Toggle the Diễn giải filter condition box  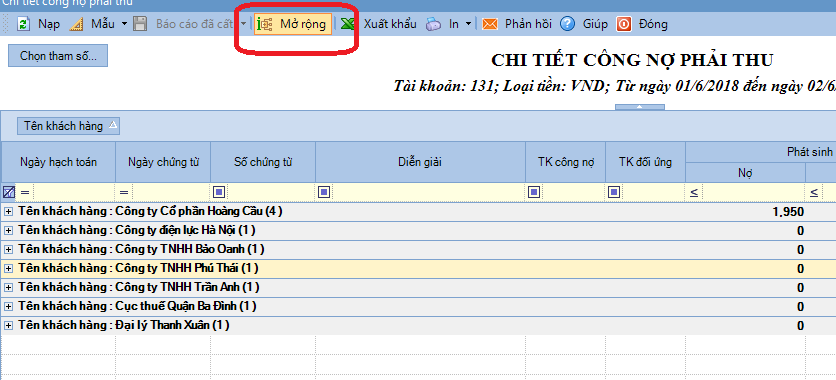click(x=324, y=192)
